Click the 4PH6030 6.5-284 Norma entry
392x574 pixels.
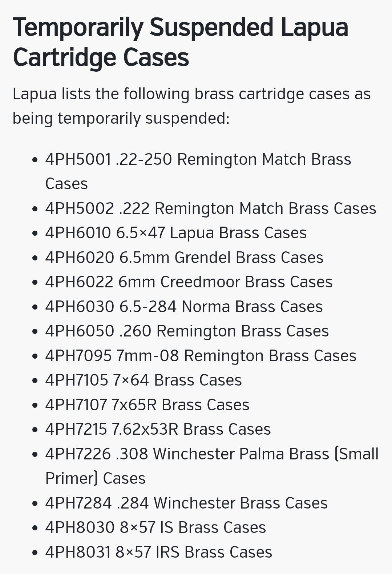click(184, 307)
